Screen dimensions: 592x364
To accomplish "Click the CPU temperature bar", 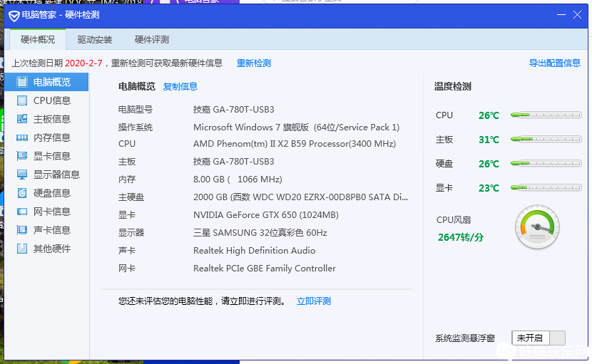I will tap(546, 115).
